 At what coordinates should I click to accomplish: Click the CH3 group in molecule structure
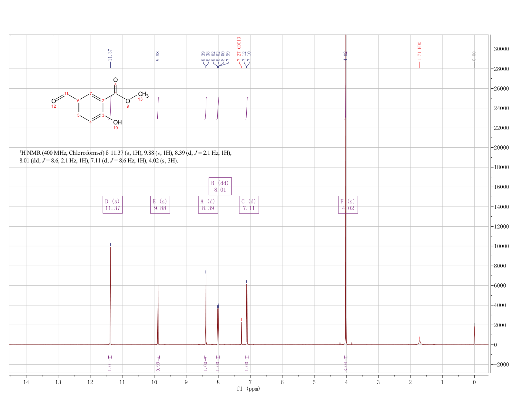[x=143, y=95]
